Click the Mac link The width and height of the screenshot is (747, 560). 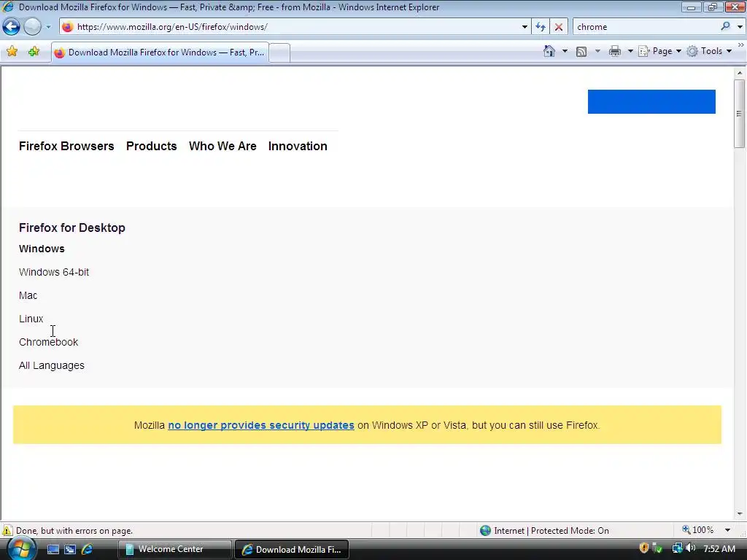[x=28, y=295]
